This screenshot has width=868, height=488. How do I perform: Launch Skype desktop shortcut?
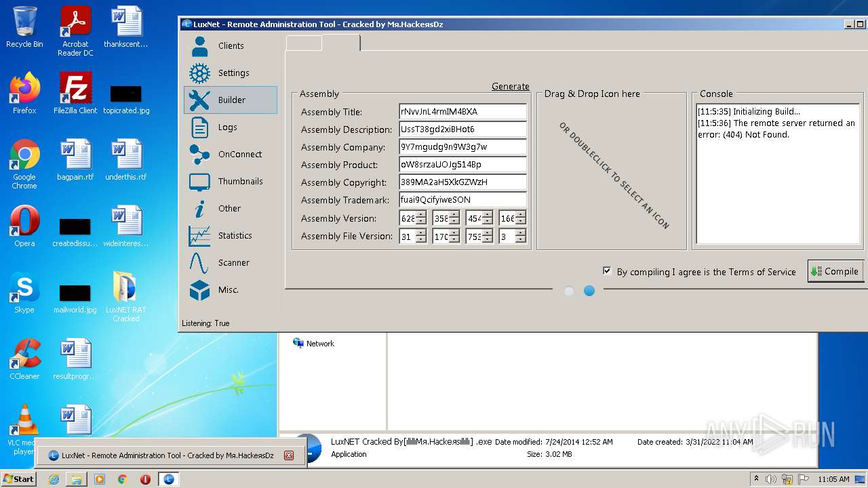(x=24, y=293)
